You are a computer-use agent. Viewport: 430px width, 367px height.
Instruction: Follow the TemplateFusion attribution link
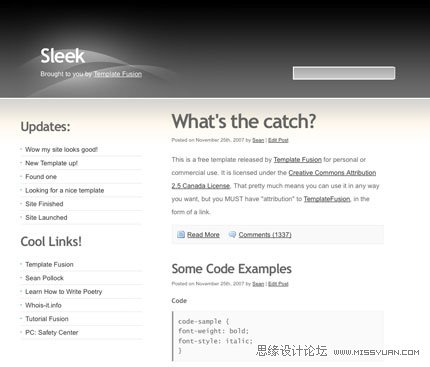tap(327, 199)
